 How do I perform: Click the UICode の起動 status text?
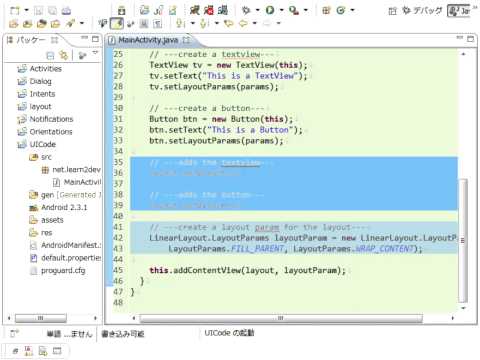tap(229, 333)
